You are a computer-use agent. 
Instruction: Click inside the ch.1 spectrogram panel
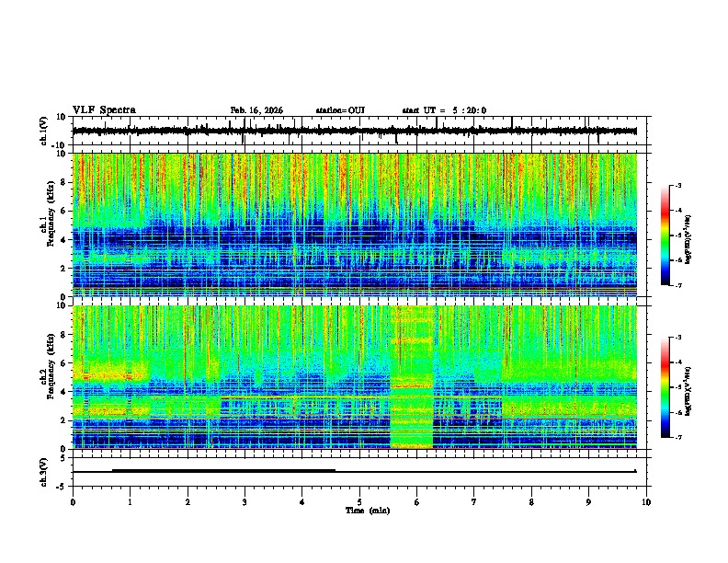[354, 224]
